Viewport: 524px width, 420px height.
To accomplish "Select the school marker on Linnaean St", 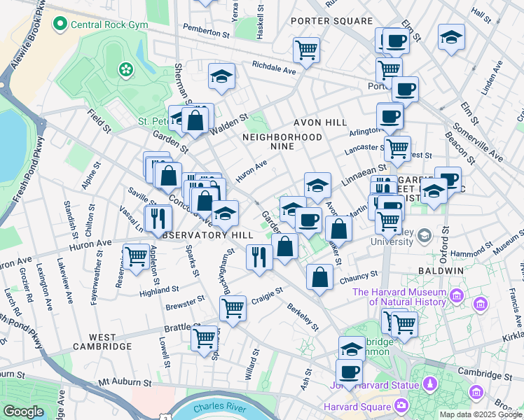I will (317, 186).
